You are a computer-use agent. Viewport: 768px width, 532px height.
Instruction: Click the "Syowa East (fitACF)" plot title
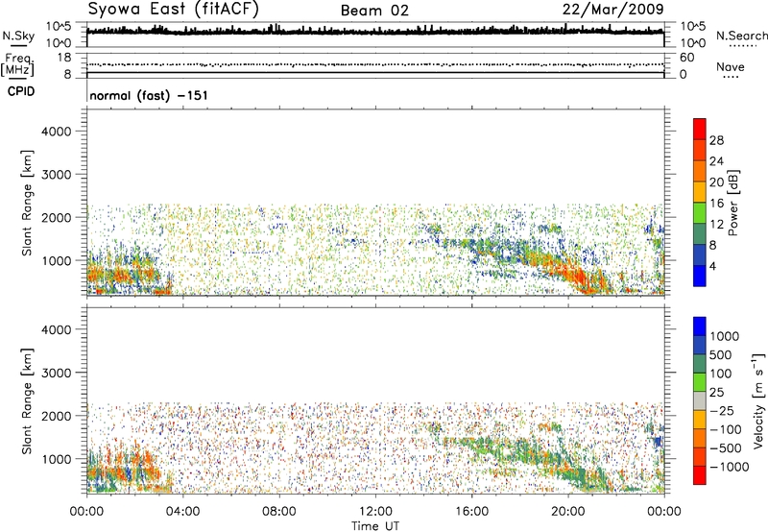click(174, 10)
